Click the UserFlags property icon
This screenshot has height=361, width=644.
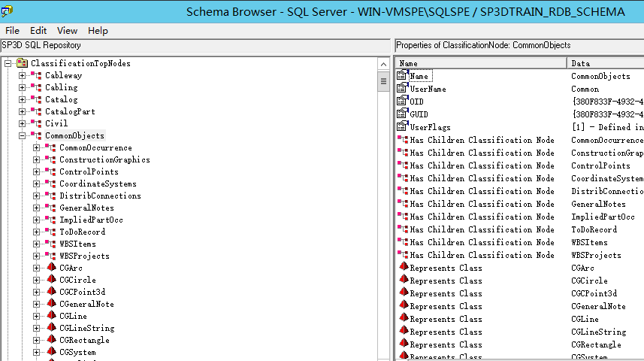tap(403, 126)
